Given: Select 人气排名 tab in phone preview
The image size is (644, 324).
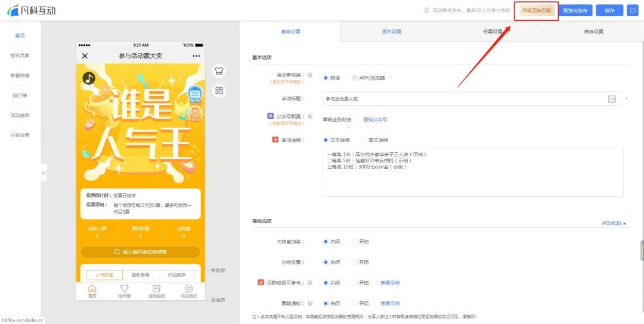Looking at the screenshot, I should (x=104, y=275).
